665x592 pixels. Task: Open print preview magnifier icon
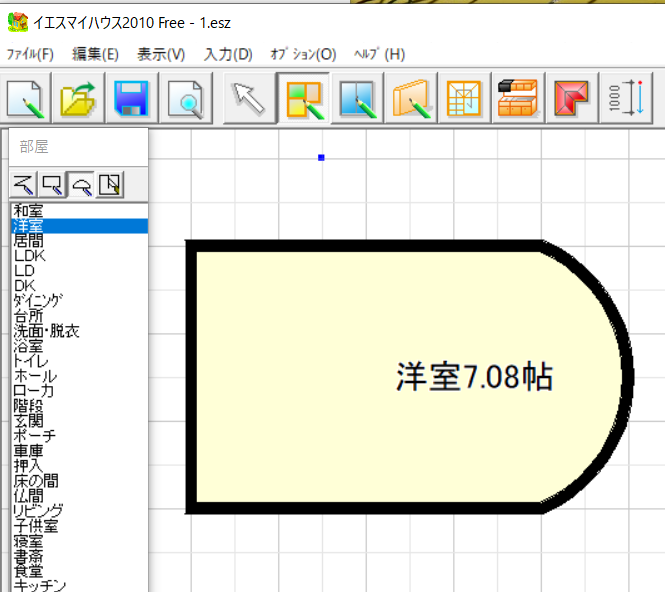coord(186,98)
